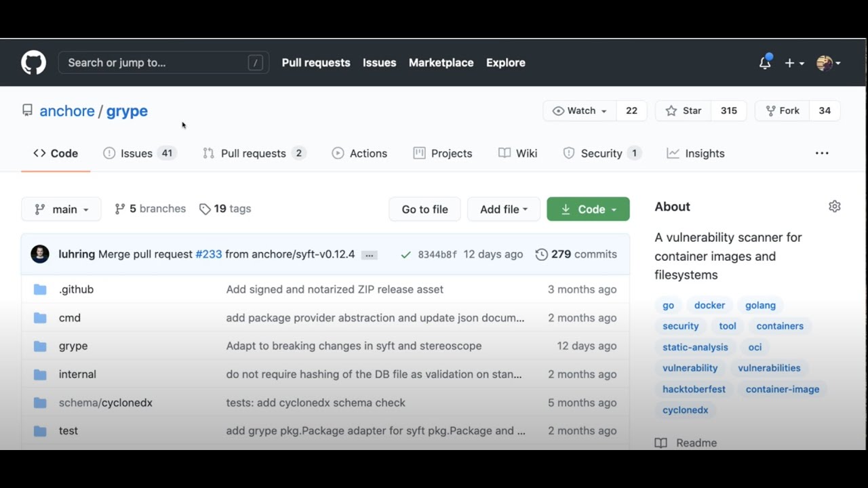
Task: Click the repository book icon
Action: (x=27, y=110)
